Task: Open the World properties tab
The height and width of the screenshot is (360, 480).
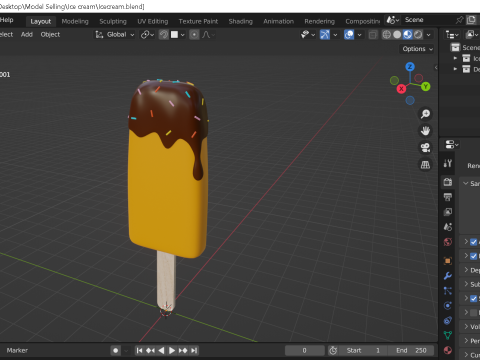Action: click(448, 242)
